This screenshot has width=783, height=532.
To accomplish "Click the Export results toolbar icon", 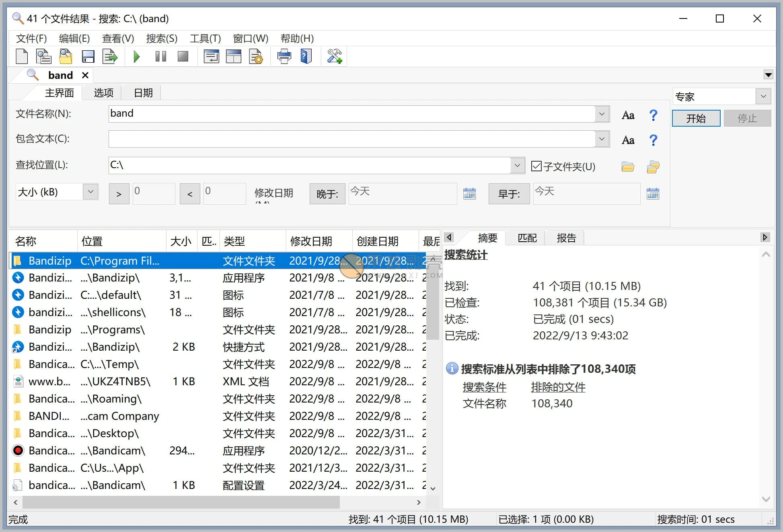I will [x=110, y=56].
